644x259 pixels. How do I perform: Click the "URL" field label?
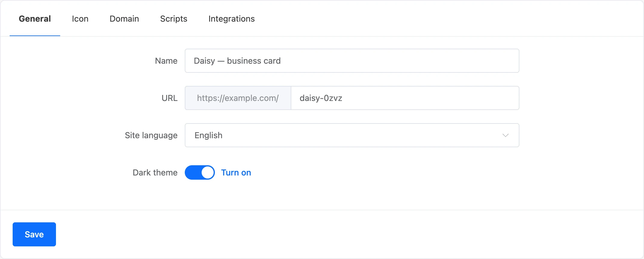point(169,98)
